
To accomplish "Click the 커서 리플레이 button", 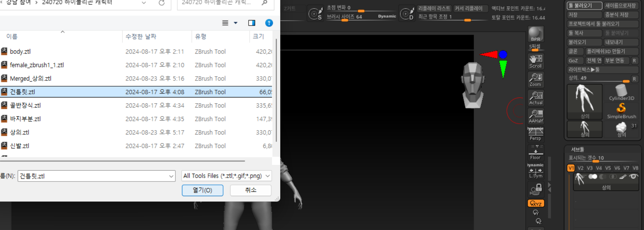I will pos(470,8).
